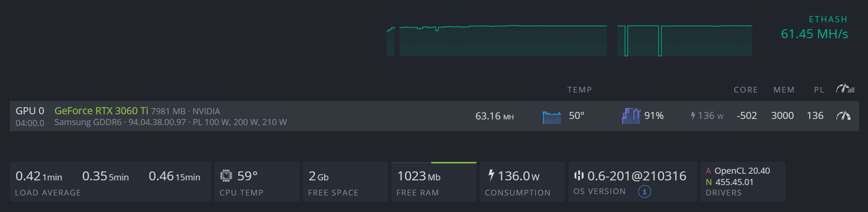Click the memory clock value 3000

point(782,116)
